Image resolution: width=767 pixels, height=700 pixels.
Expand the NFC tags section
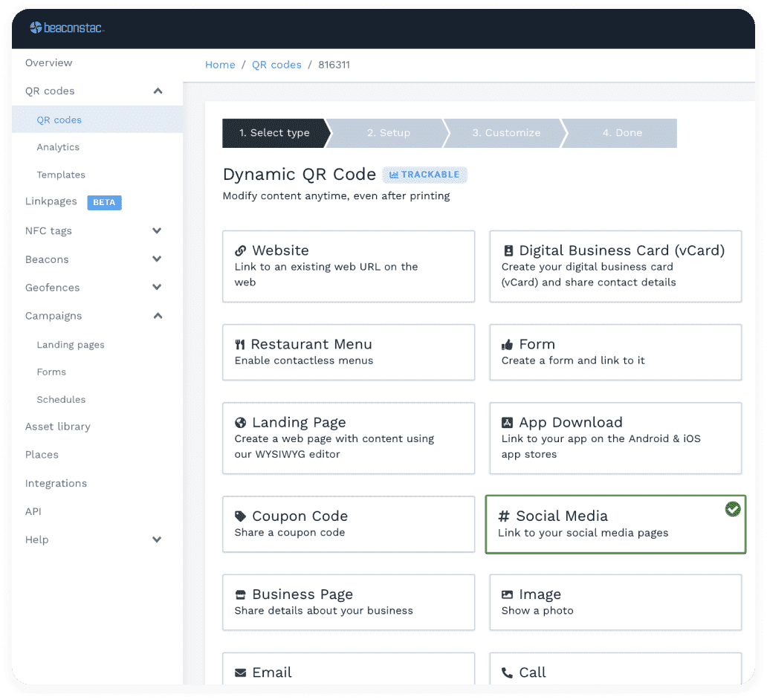(157, 231)
